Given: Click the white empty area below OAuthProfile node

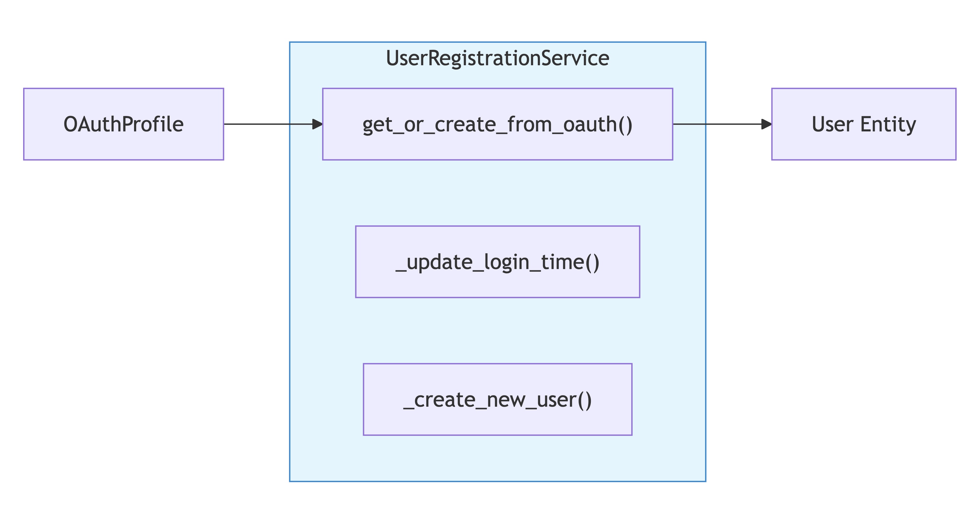Looking at the screenshot, I should [123, 304].
